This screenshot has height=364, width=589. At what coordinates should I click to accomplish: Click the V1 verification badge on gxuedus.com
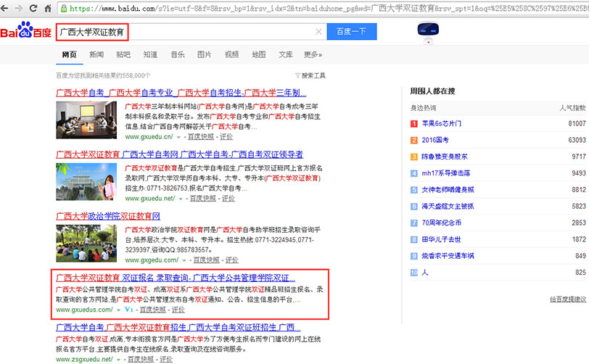129,310
